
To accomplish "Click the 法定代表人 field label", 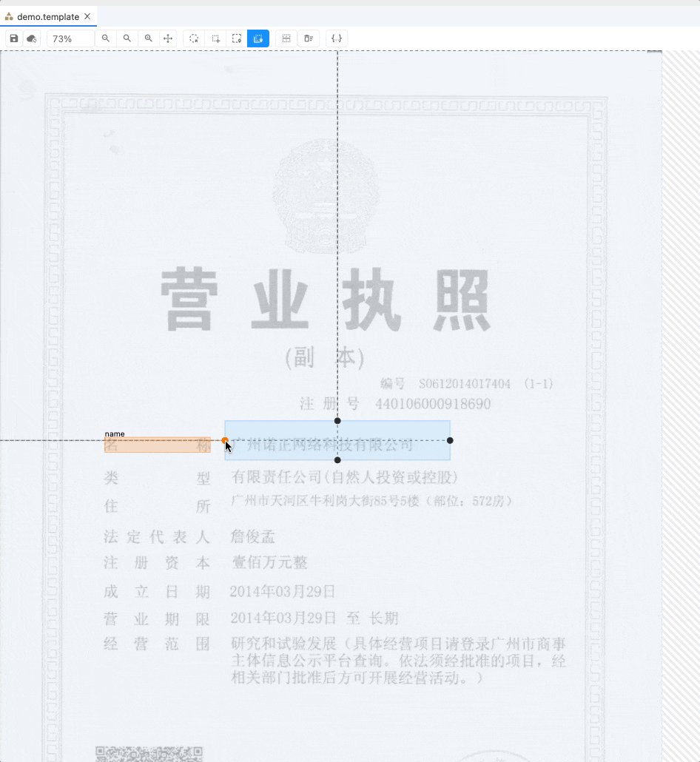I will (x=157, y=537).
